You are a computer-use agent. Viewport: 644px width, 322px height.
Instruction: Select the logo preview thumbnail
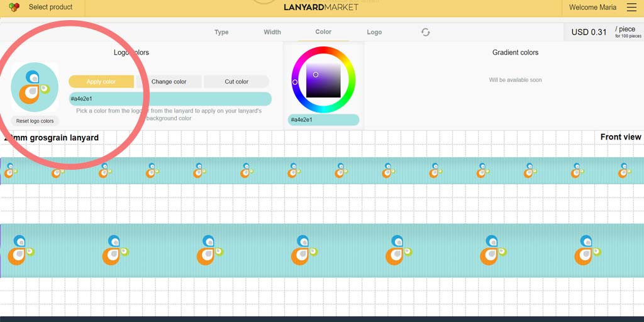coord(35,87)
